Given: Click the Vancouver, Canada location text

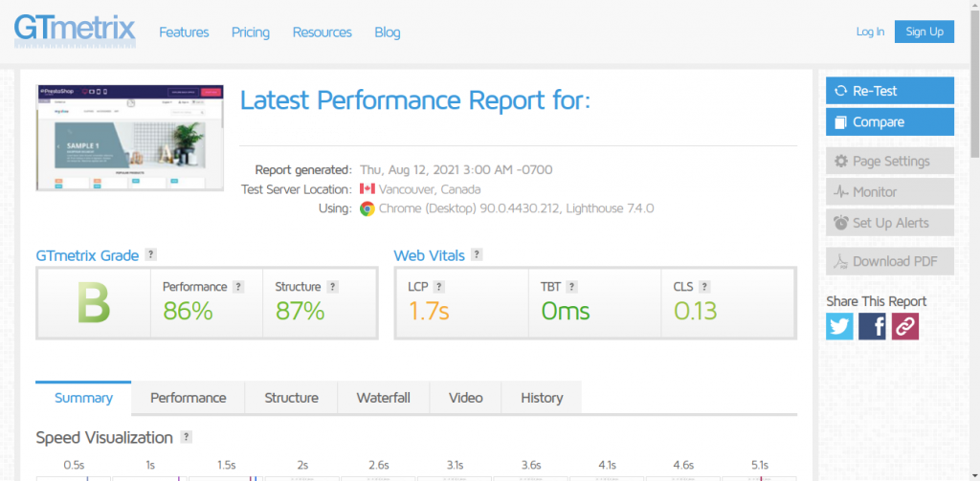Looking at the screenshot, I should (430, 189).
